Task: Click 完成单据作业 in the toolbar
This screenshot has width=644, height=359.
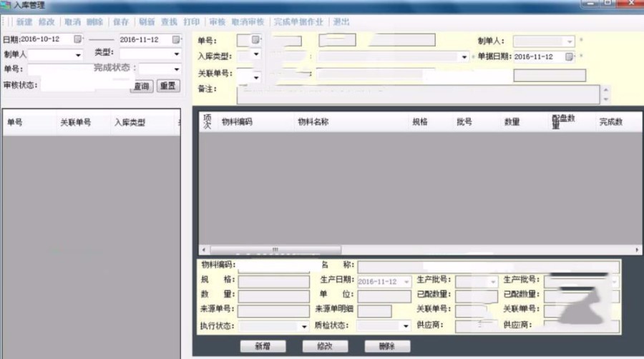Action: [x=298, y=22]
